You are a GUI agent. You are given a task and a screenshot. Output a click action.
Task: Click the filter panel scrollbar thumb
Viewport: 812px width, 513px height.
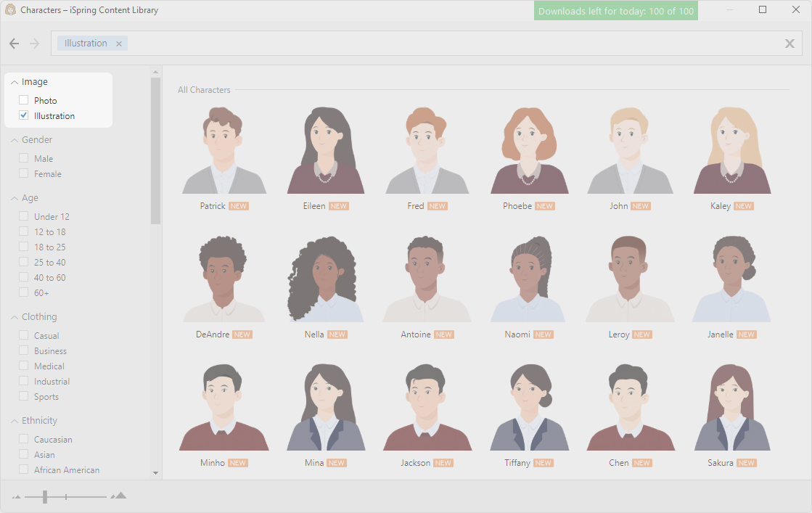tap(156, 151)
